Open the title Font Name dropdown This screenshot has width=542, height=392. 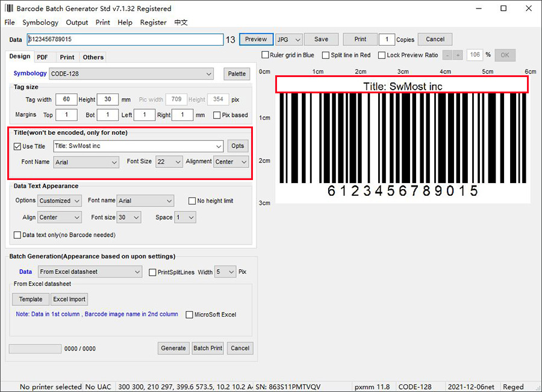pyautogui.click(x=86, y=162)
